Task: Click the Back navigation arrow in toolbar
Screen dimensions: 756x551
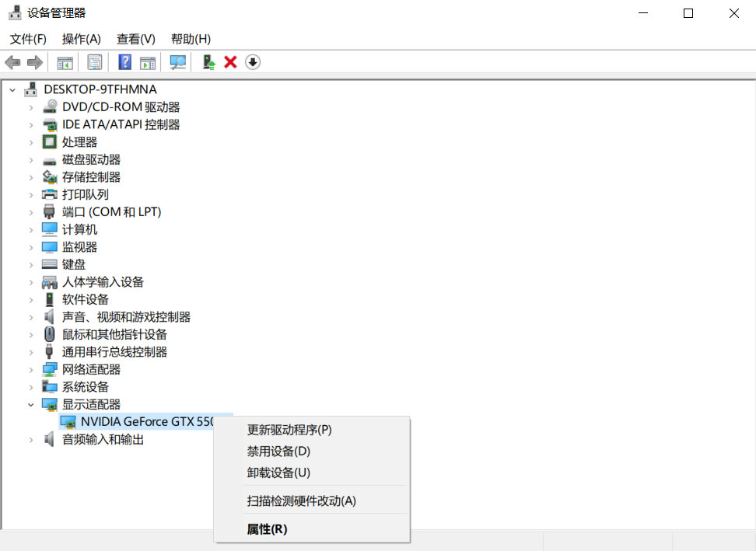Action: [13, 61]
